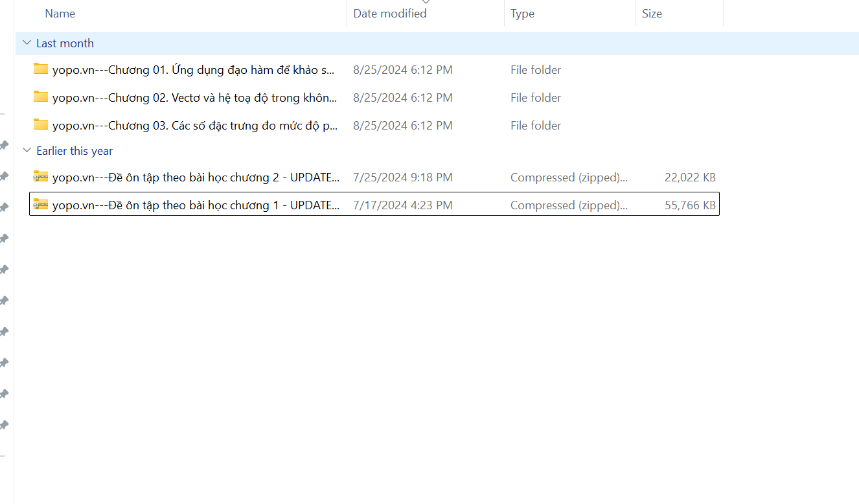Select file name Chương 03. Các số đặc trưng

tap(195, 126)
